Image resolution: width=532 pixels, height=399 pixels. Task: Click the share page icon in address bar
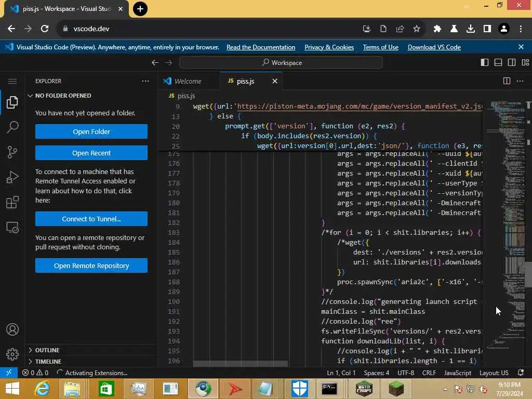(x=400, y=29)
